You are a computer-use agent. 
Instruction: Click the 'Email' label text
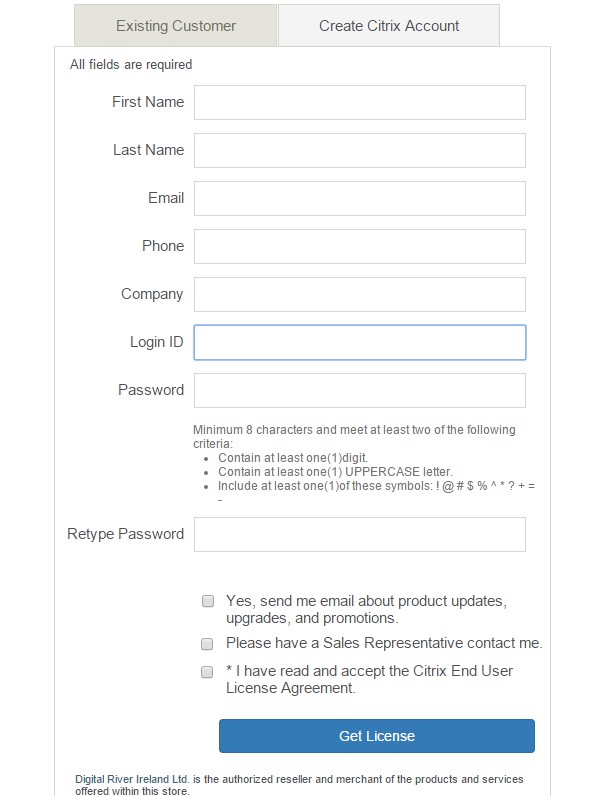[x=166, y=198]
